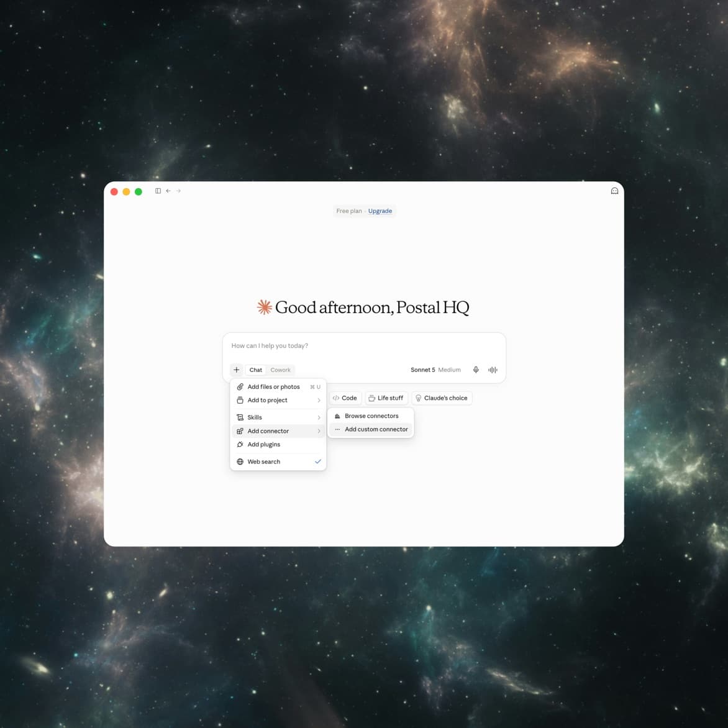Screen dimensions: 728x728
Task: Switch to the Cowork tab
Action: click(280, 370)
